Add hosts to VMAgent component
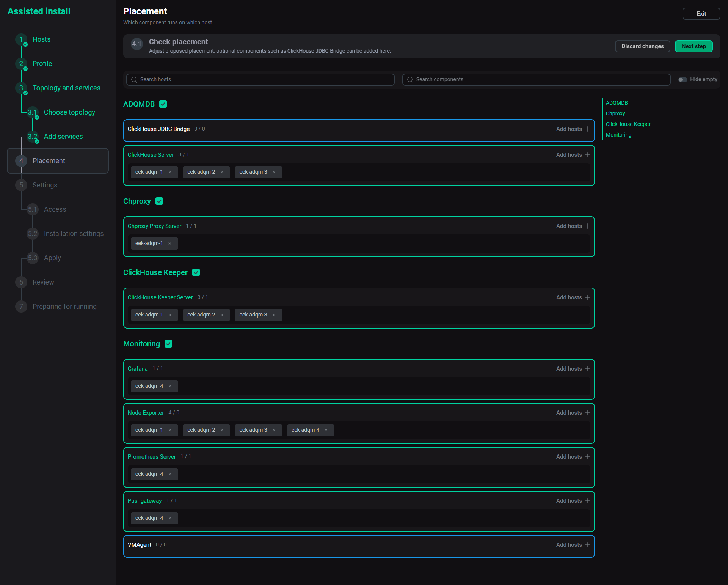 (573, 545)
